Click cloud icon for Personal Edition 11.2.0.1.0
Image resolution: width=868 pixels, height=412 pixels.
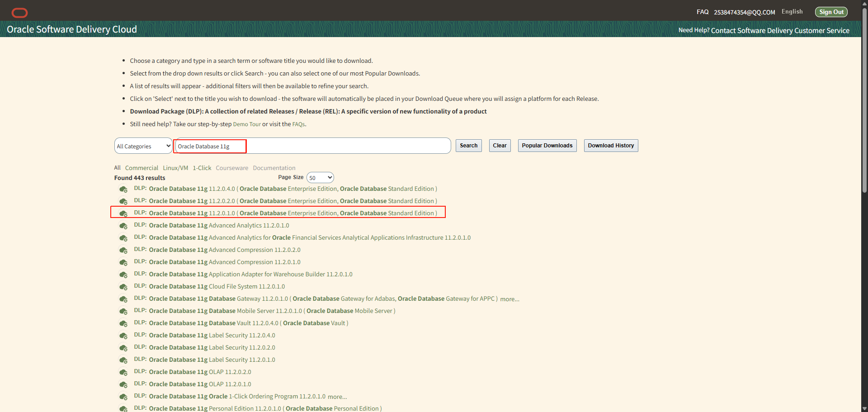(123, 409)
